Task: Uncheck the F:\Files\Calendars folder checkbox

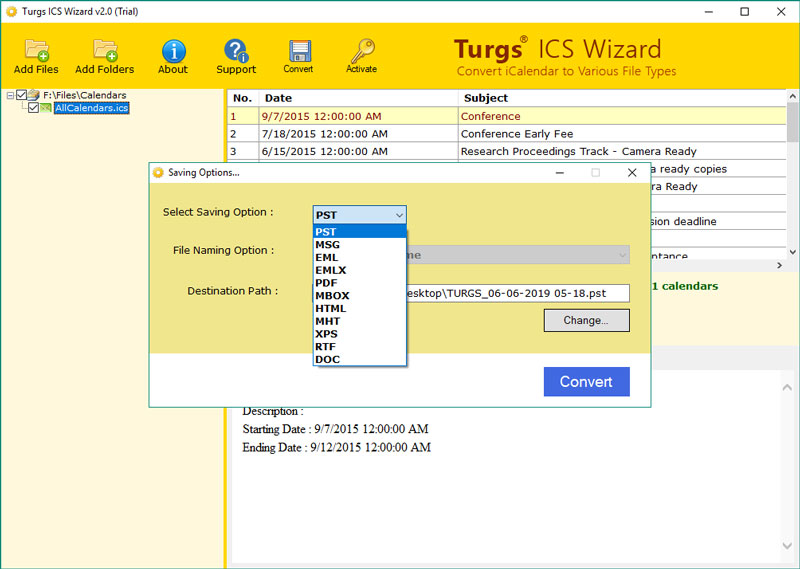Action: click(x=21, y=95)
